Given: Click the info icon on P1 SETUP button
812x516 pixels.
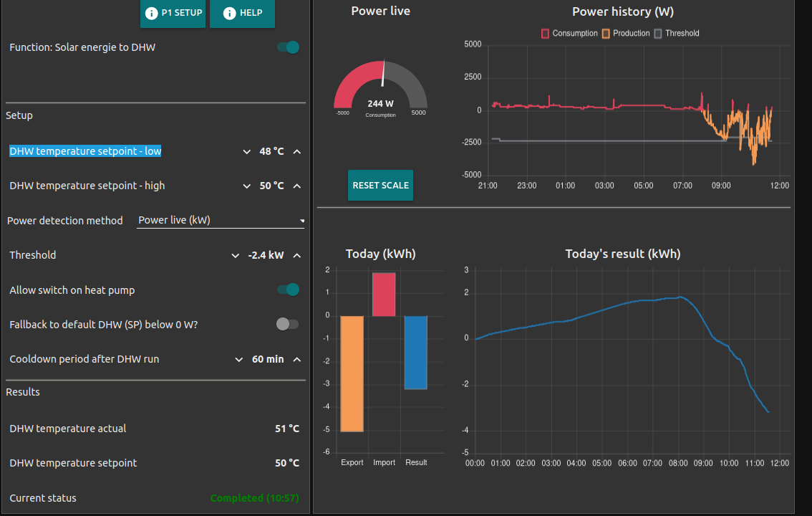Looking at the screenshot, I should [x=152, y=13].
